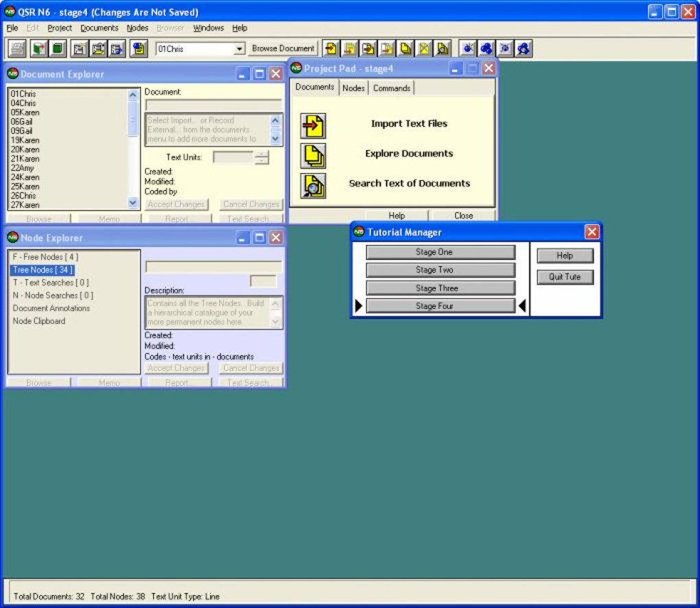Click the toolbar document icon marked with an X

tap(424, 49)
